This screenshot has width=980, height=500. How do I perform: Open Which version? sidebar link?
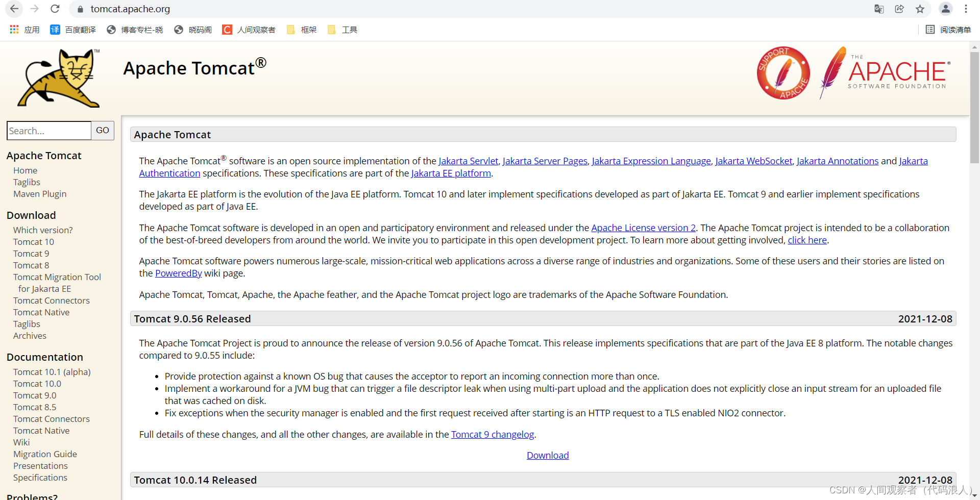coord(43,230)
